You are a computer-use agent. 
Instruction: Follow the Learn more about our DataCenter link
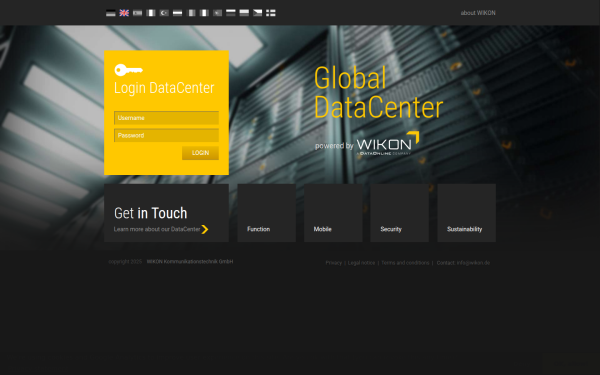coord(157,229)
